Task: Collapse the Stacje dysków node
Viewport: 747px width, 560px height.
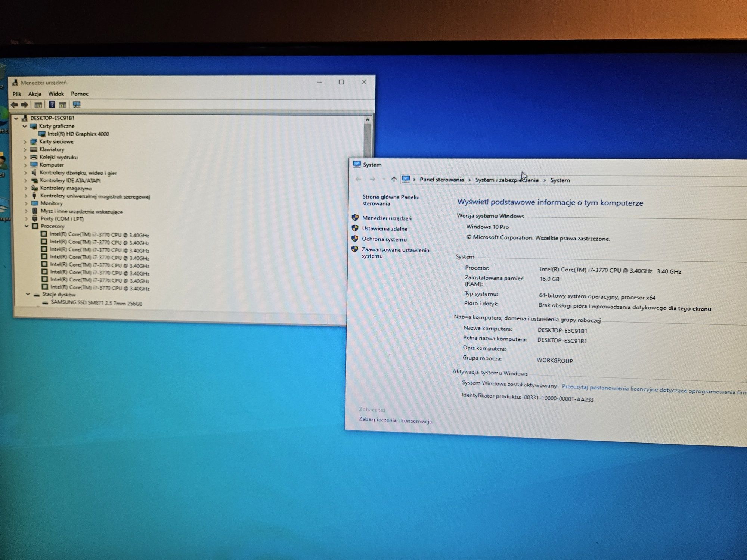Action: pos(28,294)
